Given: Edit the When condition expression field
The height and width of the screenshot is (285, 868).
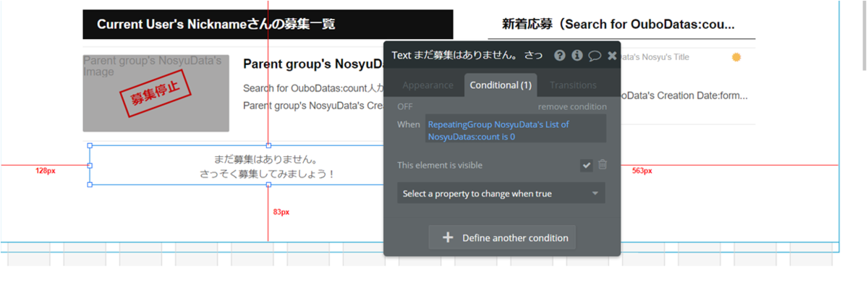Looking at the screenshot, I should click(516, 129).
